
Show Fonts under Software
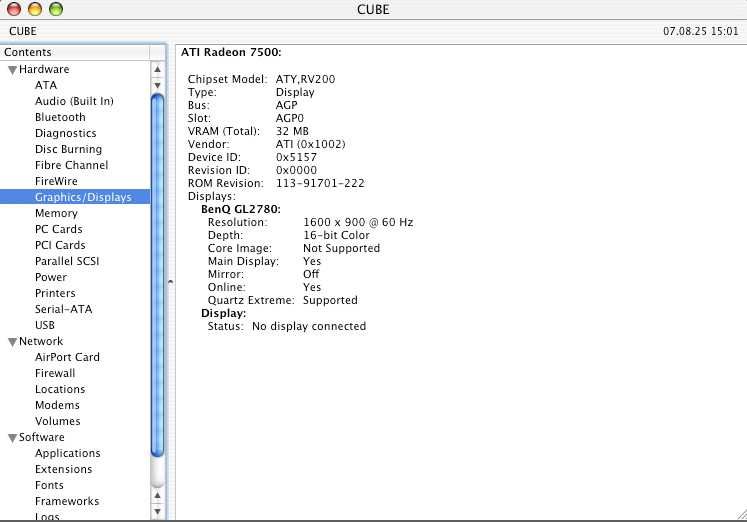click(49, 485)
